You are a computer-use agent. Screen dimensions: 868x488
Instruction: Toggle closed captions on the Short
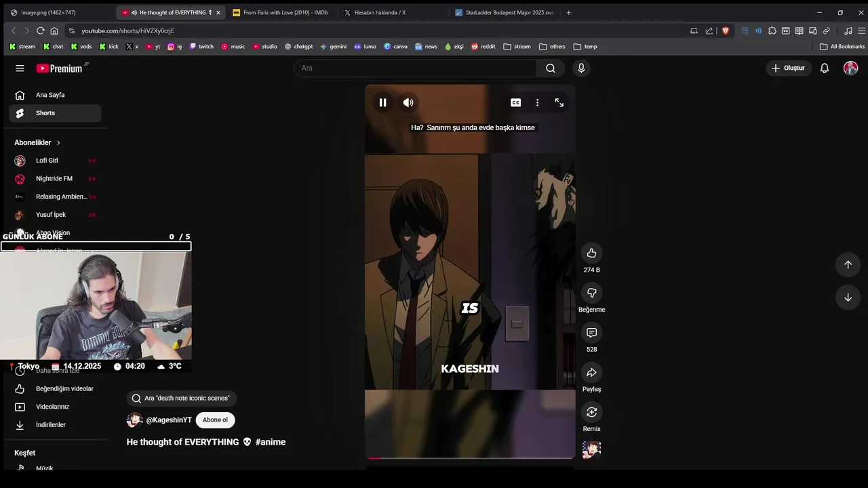coord(516,102)
